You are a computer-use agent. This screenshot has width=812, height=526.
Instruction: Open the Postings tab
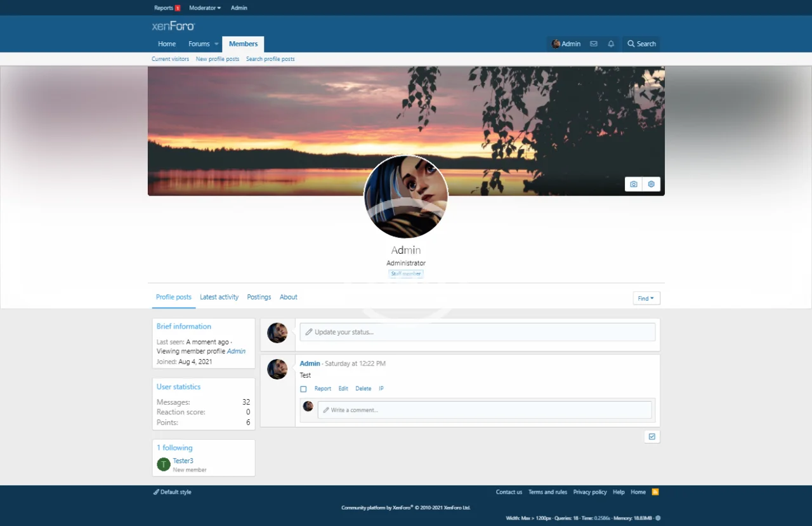click(259, 297)
